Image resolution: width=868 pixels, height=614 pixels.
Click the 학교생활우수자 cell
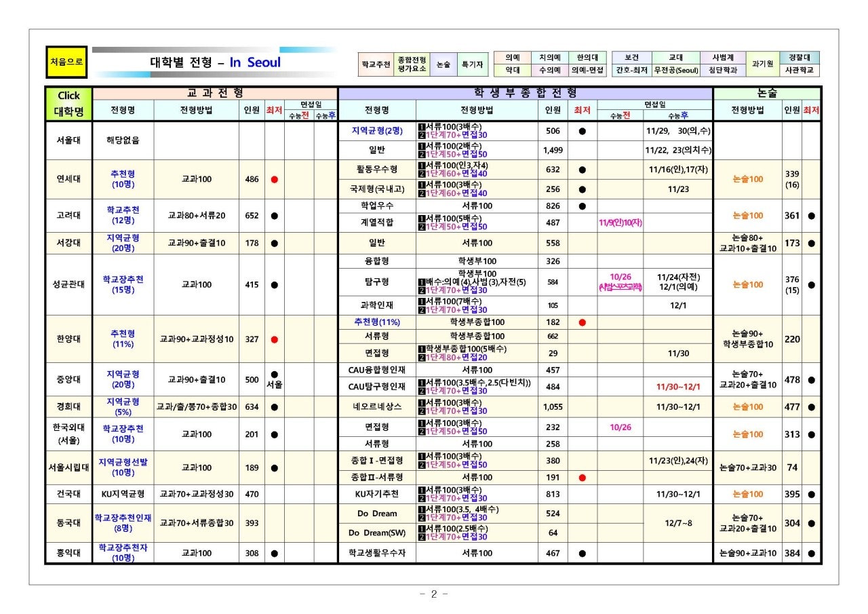click(x=377, y=553)
